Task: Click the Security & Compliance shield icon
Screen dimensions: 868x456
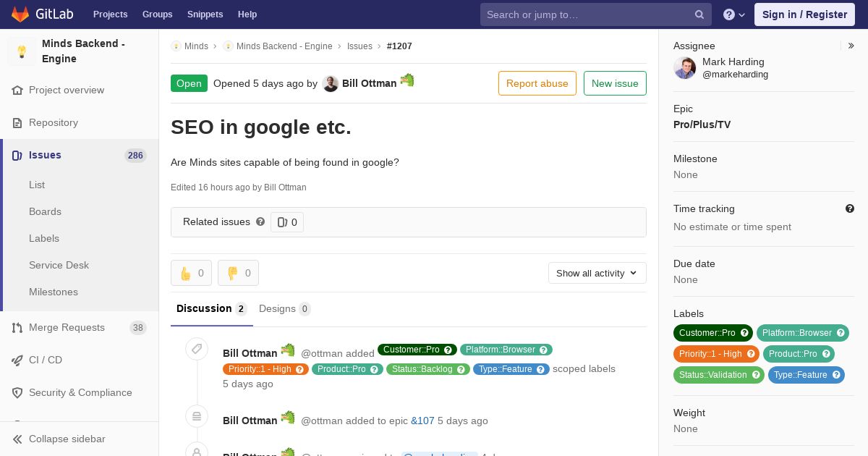Action: [17, 393]
